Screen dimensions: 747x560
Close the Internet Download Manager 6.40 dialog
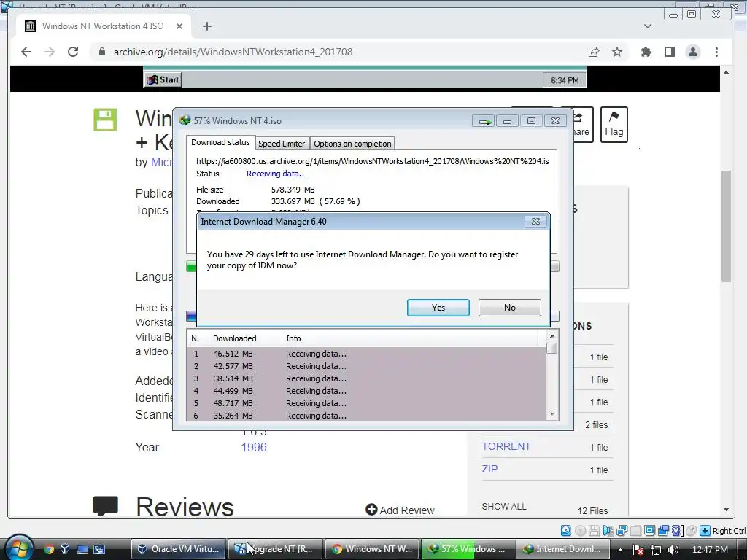tap(535, 222)
